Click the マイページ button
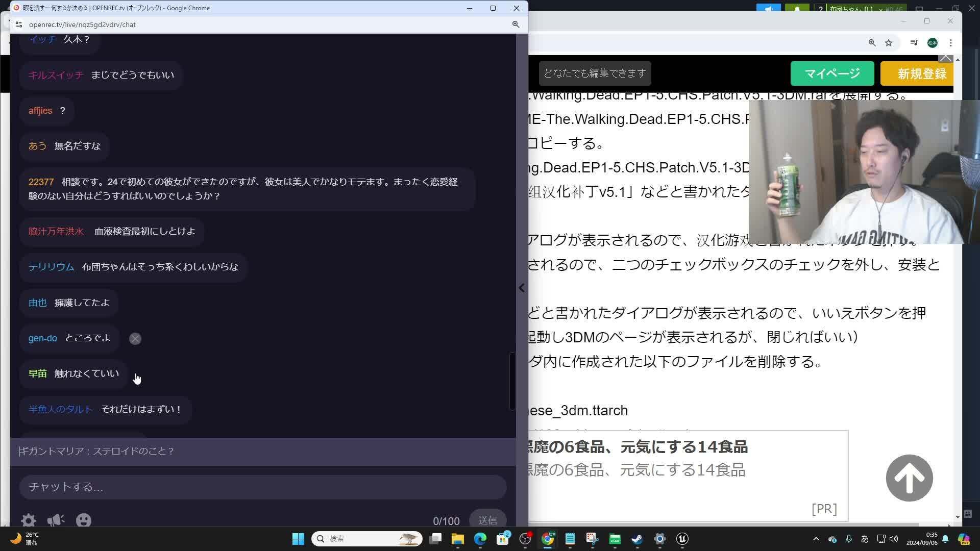 click(832, 74)
